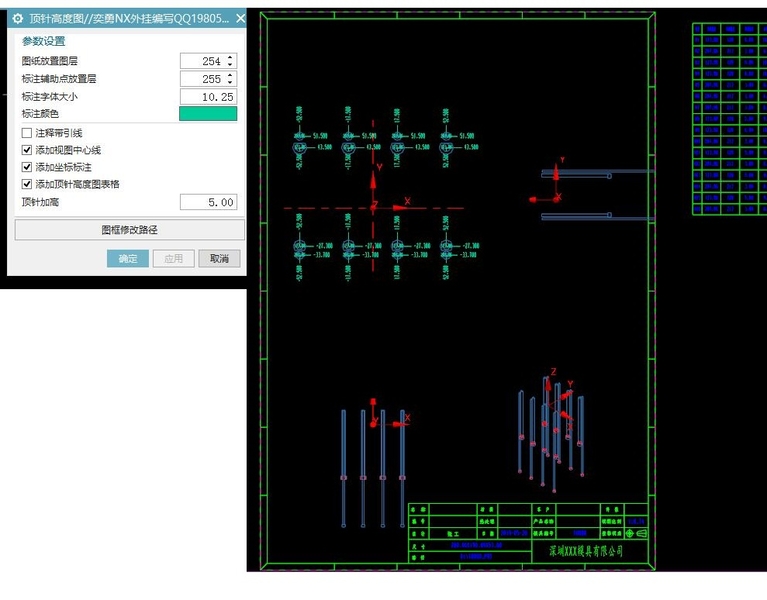Image resolution: width=767 pixels, height=600 pixels.
Task: Select the 参数设置 group header
Action: (x=44, y=41)
